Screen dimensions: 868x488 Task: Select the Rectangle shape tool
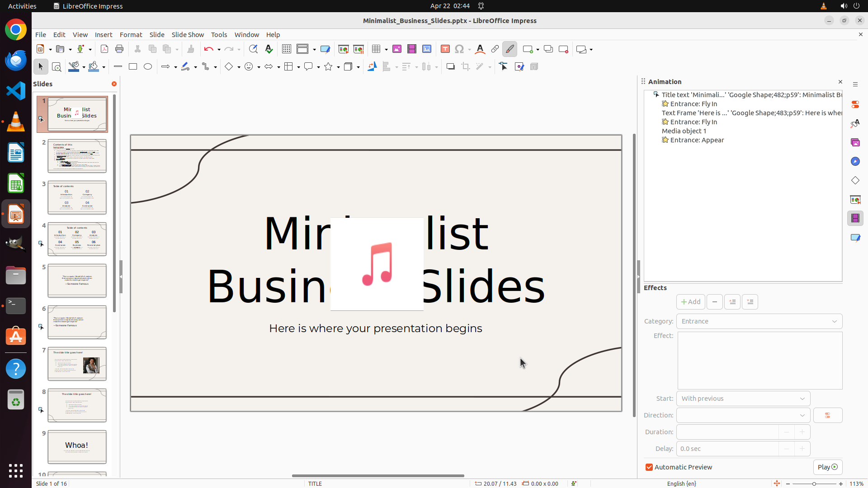133,67
